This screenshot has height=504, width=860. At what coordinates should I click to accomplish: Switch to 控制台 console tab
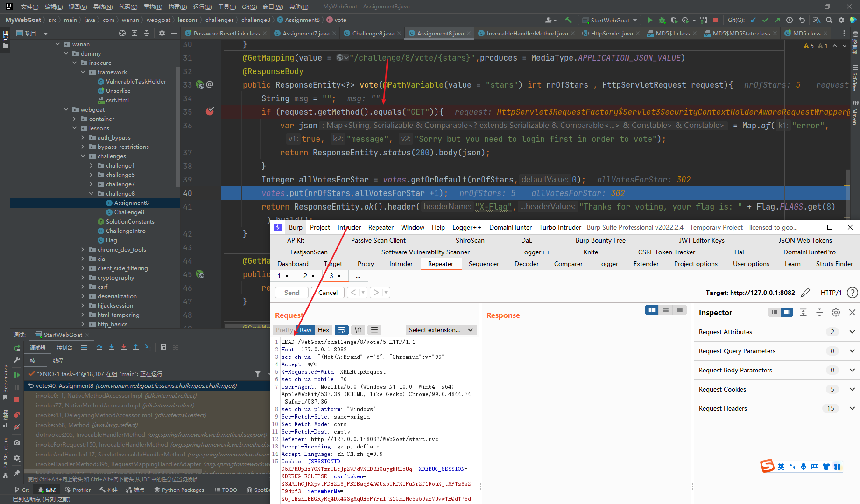tap(64, 347)
